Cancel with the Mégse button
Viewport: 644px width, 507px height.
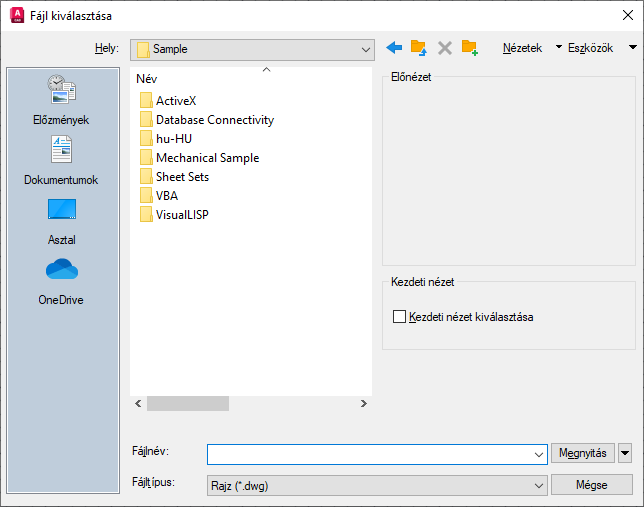tap(591, 485)
